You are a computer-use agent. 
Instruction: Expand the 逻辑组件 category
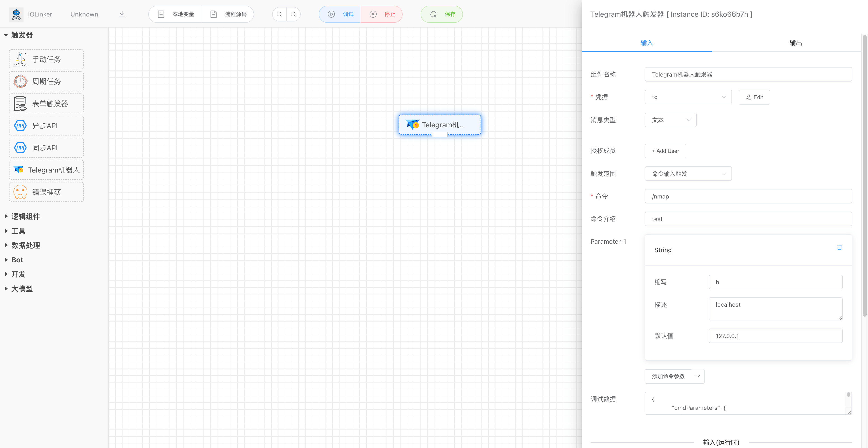tap(25, 216)
